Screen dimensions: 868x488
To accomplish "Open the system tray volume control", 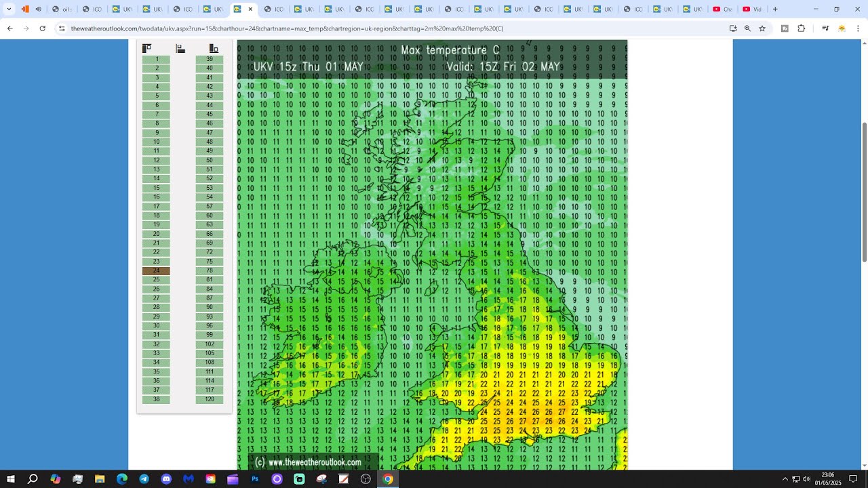I will point(806,479).
